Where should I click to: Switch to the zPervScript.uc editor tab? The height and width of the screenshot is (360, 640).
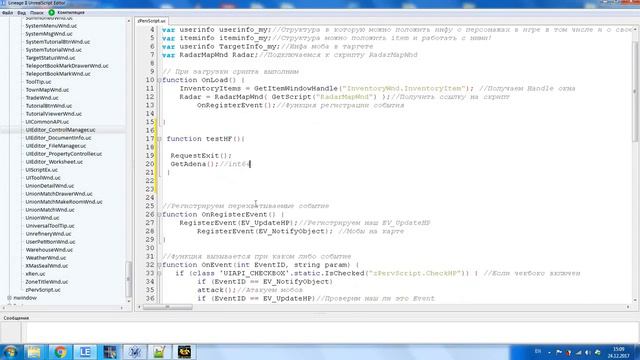(151, 20)
